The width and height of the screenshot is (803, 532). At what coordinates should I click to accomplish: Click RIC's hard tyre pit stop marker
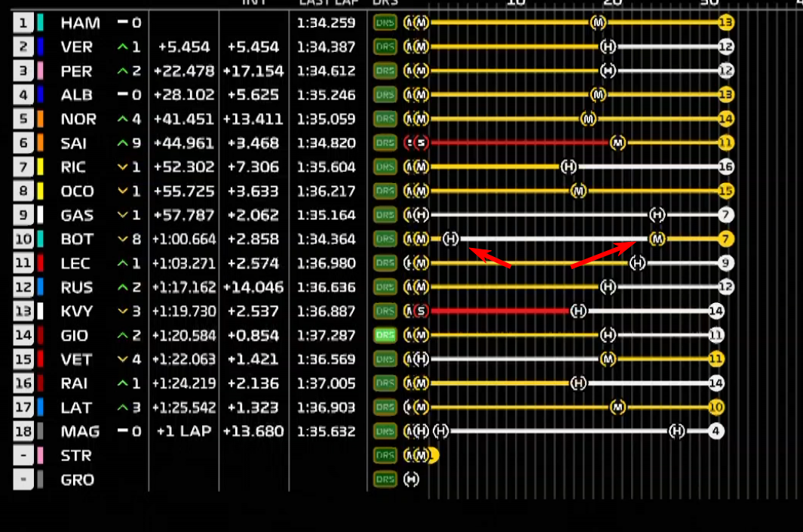pyautogui.click(x=569, y=167)
